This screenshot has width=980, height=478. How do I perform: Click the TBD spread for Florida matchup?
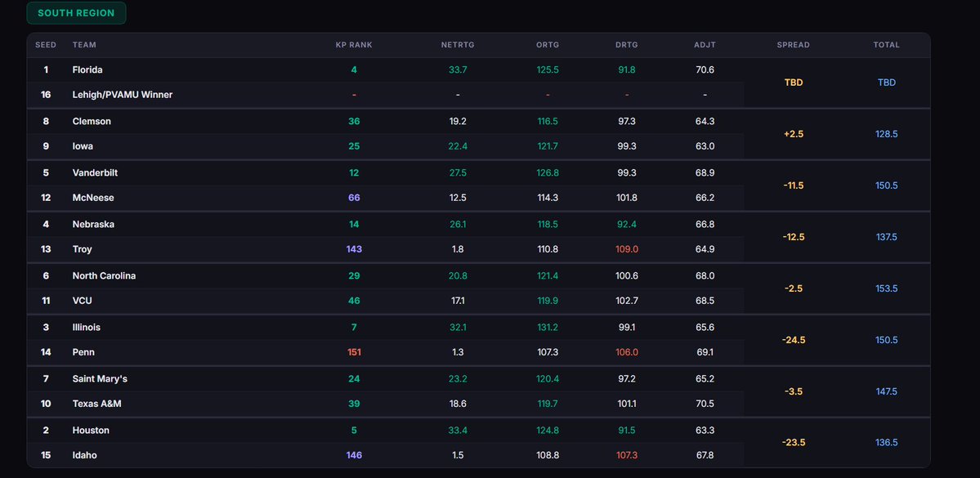[794, 83]
